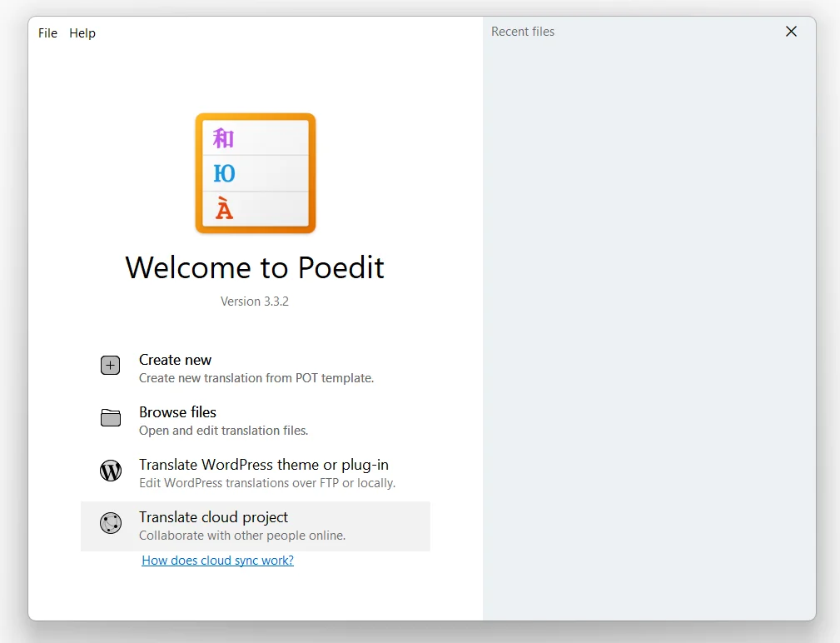Click the WordPress logo icon
840x643 pixels.
click(110, 470)
